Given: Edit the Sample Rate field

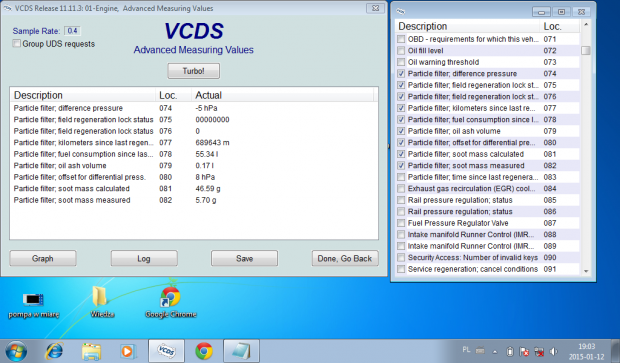Looking at the screenshot, I should coord(72,31).
